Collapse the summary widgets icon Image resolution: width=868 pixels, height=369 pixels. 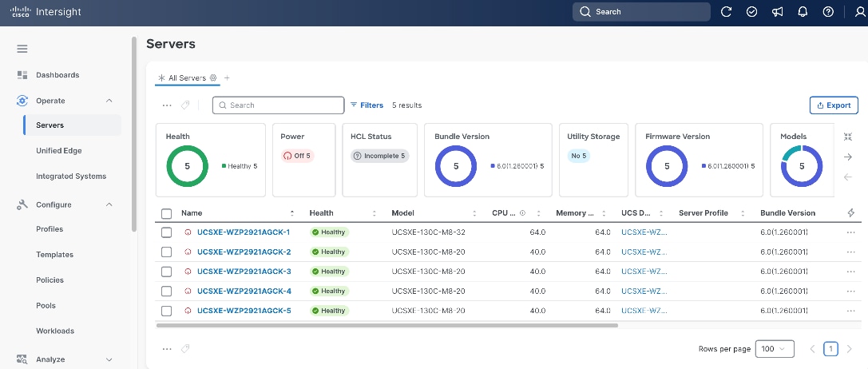click(847, 137)
